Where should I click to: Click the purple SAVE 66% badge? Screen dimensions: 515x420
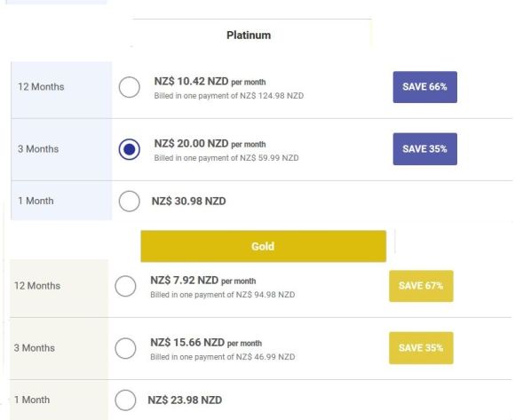(x=424, y=87)
